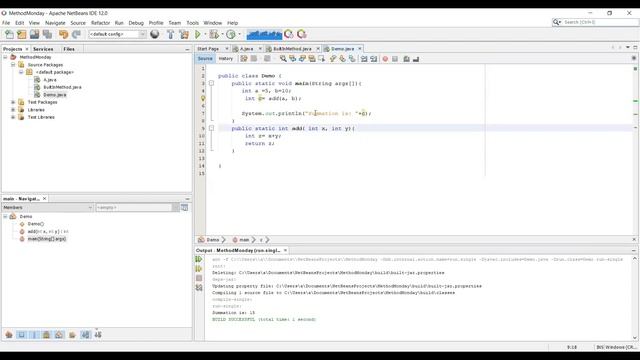Toggle Show Inner Classes filter in Navigator

[x=59, y=335]
